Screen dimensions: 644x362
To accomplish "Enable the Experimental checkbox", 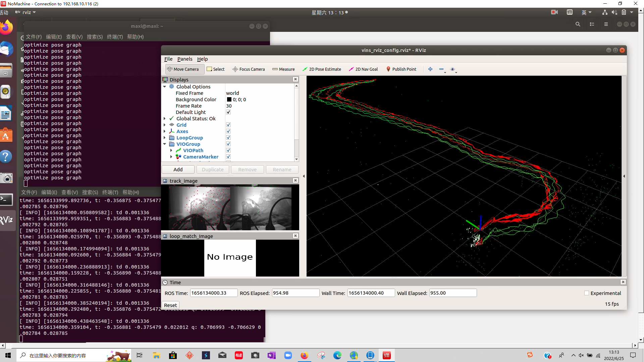I will [x=587, y=293].
